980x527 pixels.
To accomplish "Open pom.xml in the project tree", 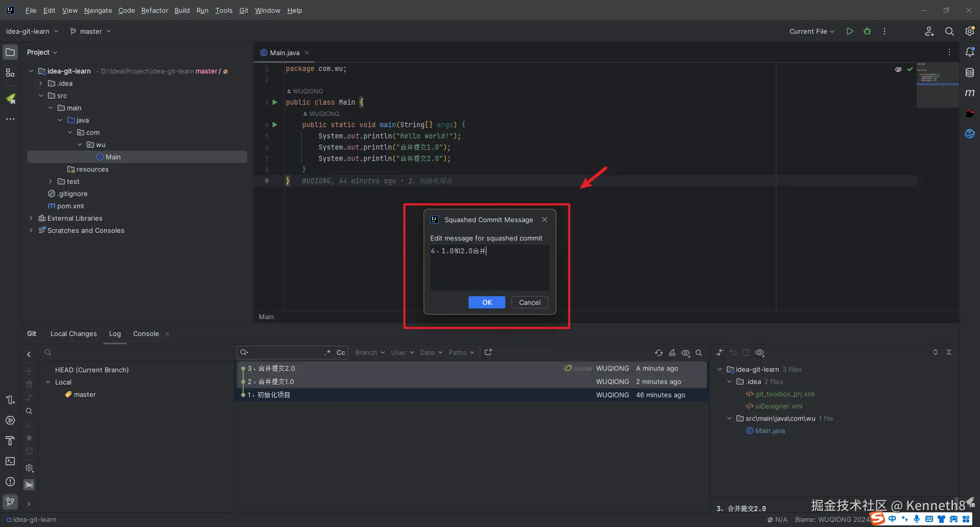I will 70,206.
